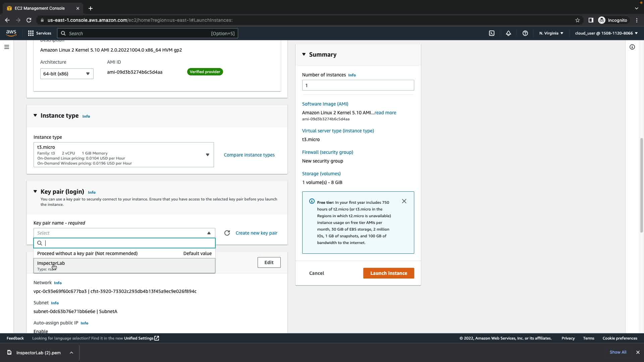This screenshot has width=644, height=362.
Task: Open the Architecture 64-bit (x86) dropdown
Action: pos(66,74)
